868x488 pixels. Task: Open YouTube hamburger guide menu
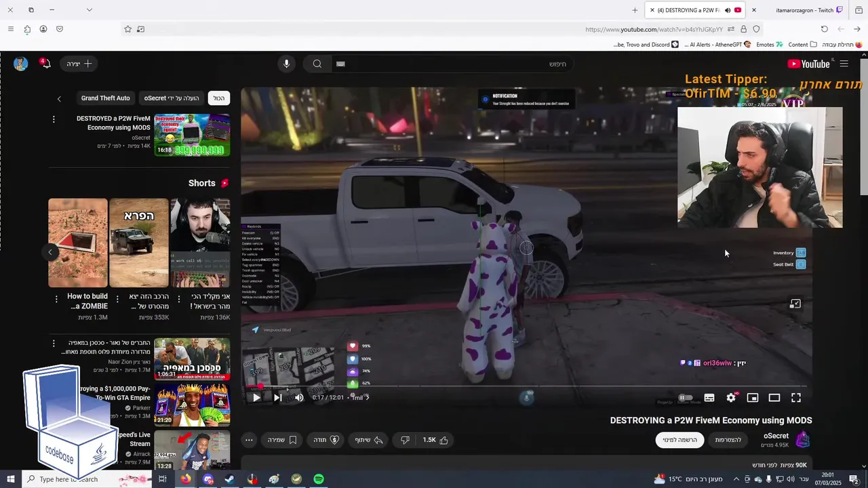(x=844, y=64)
